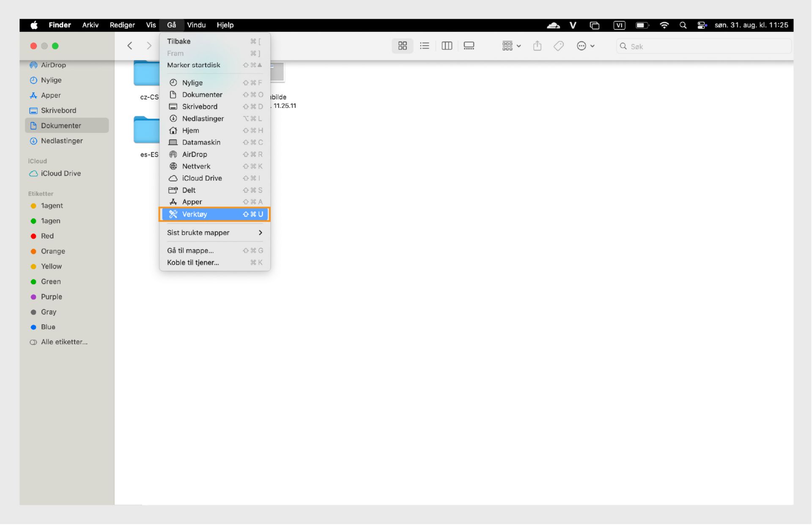Open Control Center in the menu bar

pyautogui.click(x=702, y=25)
